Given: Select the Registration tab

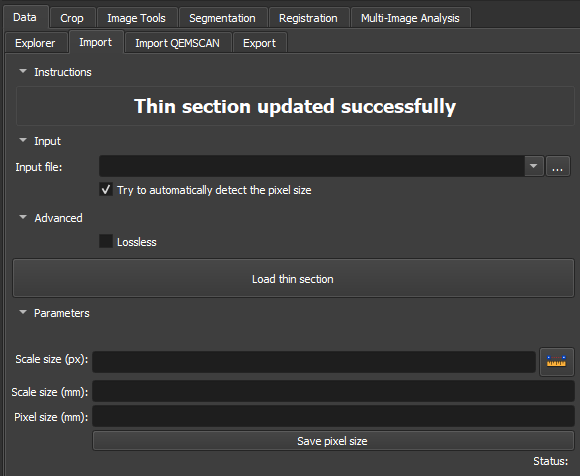Looking at the screenshot, I should tap(308, 18).
